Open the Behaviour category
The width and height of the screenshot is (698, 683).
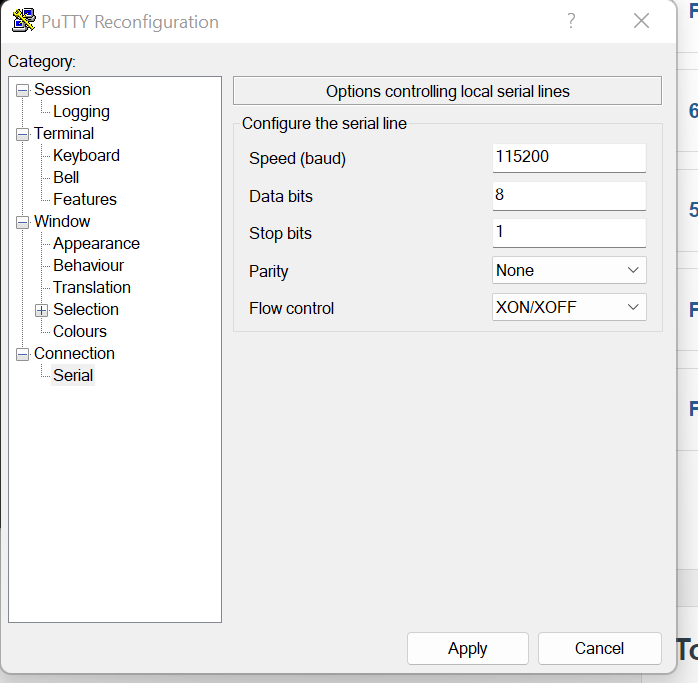point(89,265)
